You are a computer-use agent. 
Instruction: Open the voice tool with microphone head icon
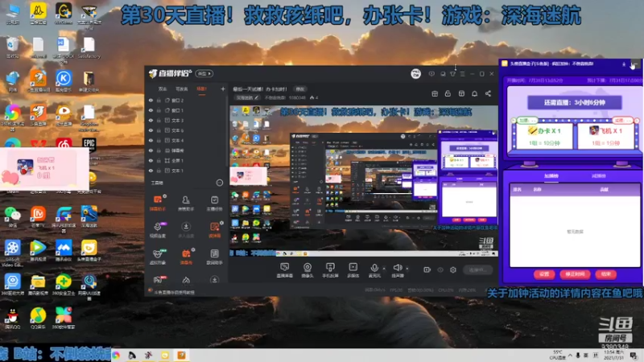point(158,229)
